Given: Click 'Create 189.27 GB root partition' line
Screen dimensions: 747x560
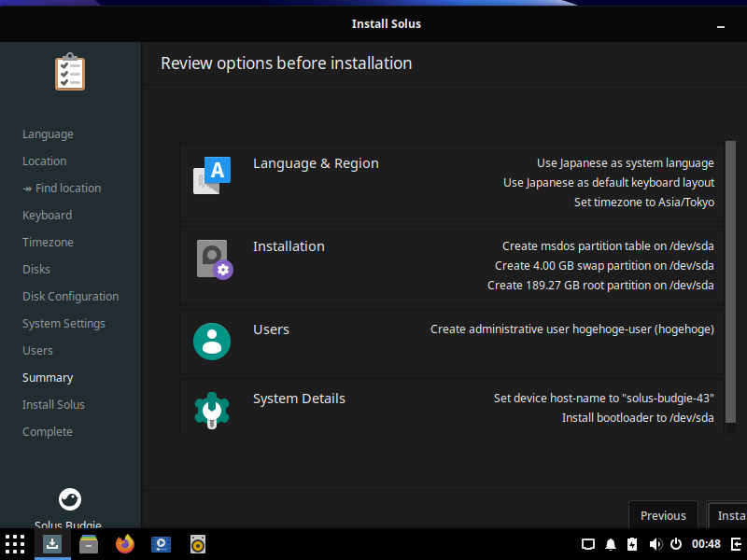Looking at the screenshot, I should [x=600, y=286].
